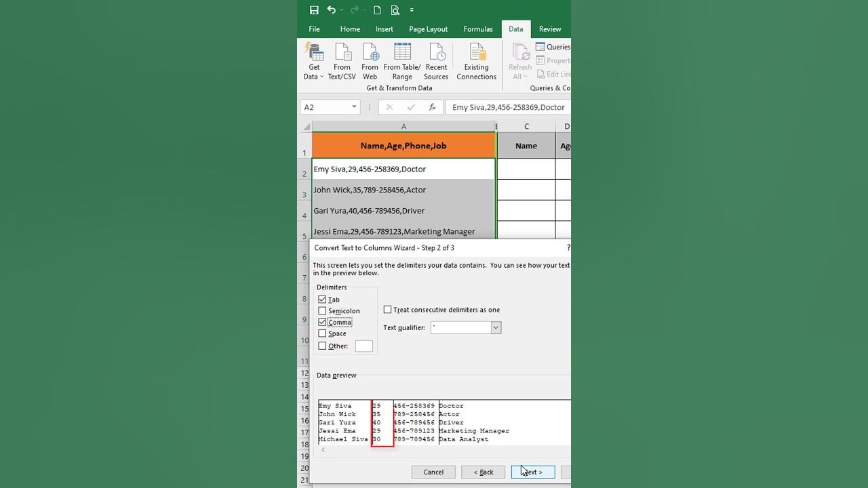Click the Other delimiter text field
This screenshot has width=868, height=488.
tap(364, 346)
